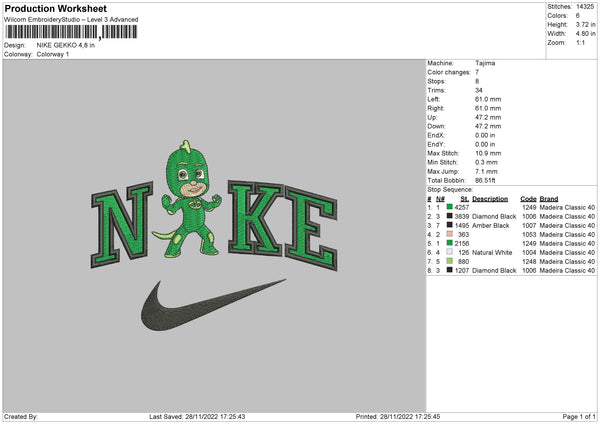Viewport: 600px width, 424px height.
Task: Click the "Page 1 of 1" indicator
Action: coord(579,417)
